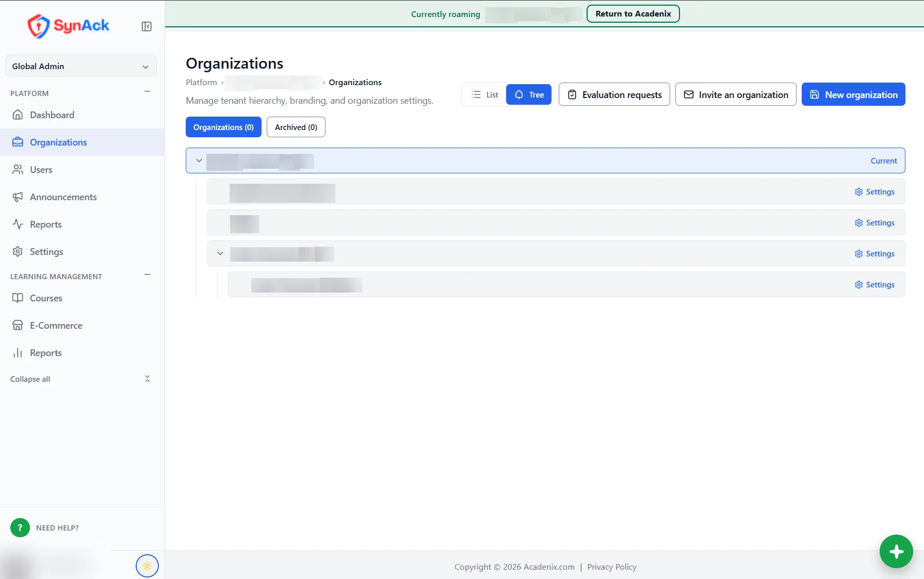This screenshot has height=579, width=924.
Task: Click the green plus floating action button
Action: coord(896,551)
